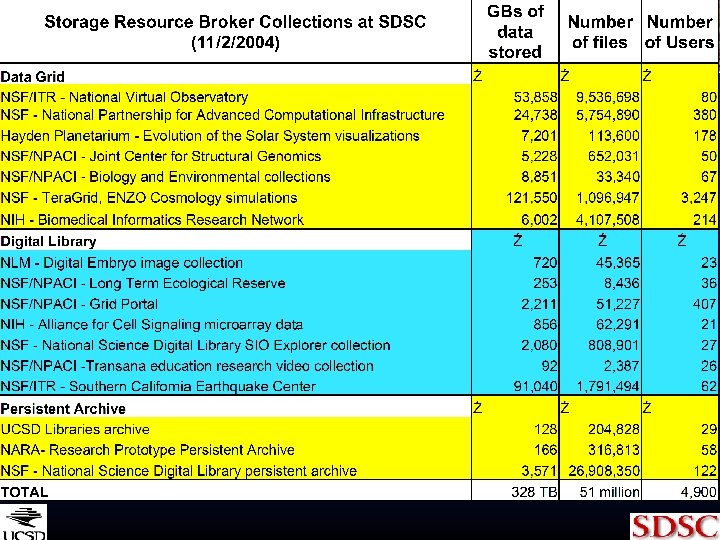Select the TeraGrid ENZO Cosmology simulations row

click(149, 198)
